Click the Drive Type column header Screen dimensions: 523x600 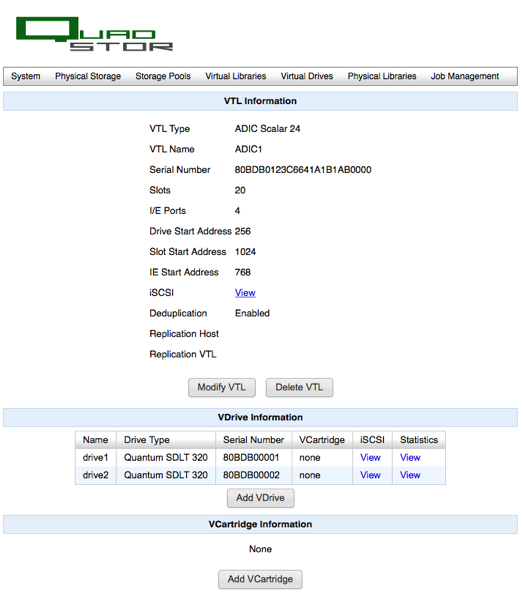[x=147, y=440]
